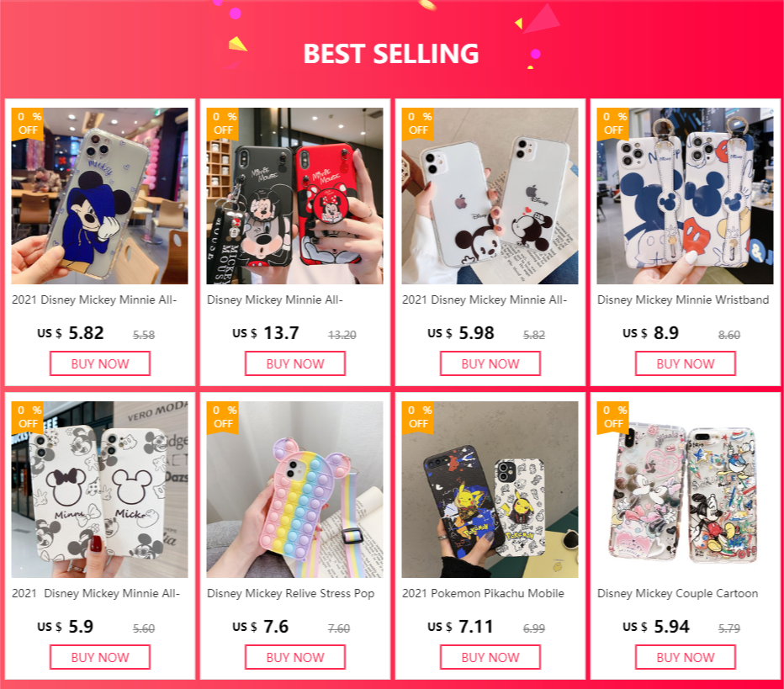Image resolution: width=784 pixels, height=689 pixels.
Task: Buy the Mickey Minnie Wristband case now
Action: pyautogui.click(x=685, y=363)
